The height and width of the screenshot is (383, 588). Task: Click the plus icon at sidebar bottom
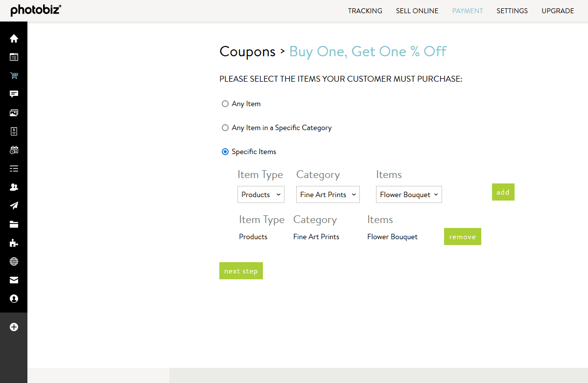tap(14, 327)
